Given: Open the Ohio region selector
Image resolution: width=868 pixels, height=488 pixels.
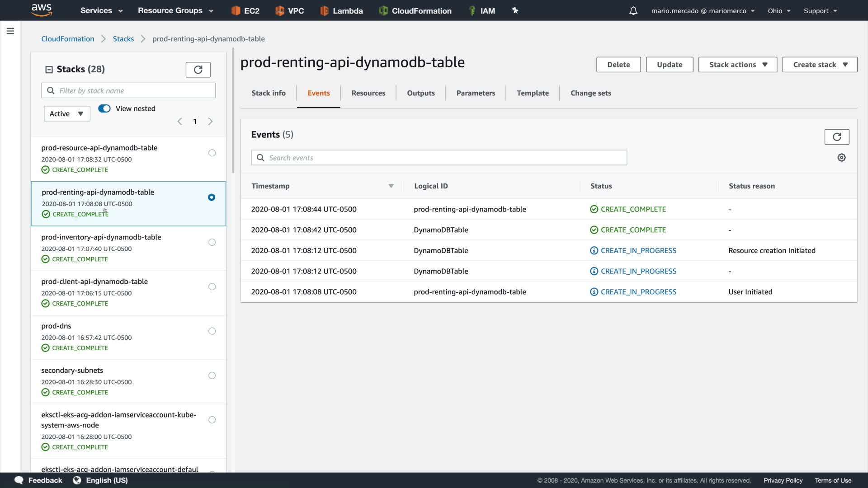Looking at the screenshot, I should (778, 11).
